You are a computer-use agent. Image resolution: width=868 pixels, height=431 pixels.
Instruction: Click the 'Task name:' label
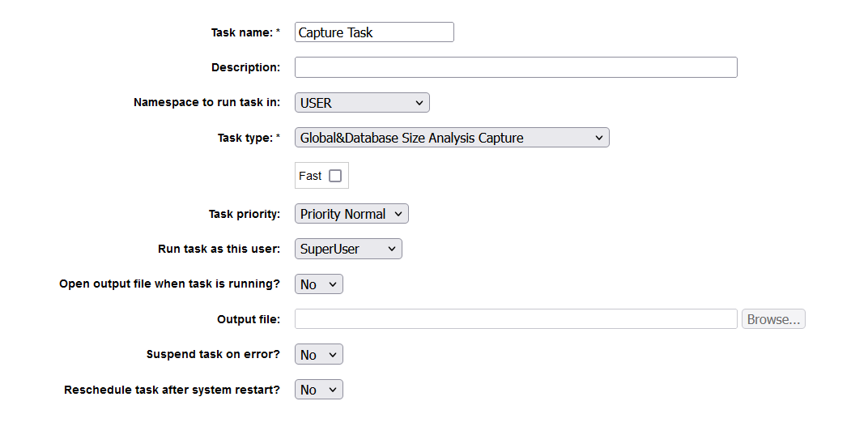241,32
